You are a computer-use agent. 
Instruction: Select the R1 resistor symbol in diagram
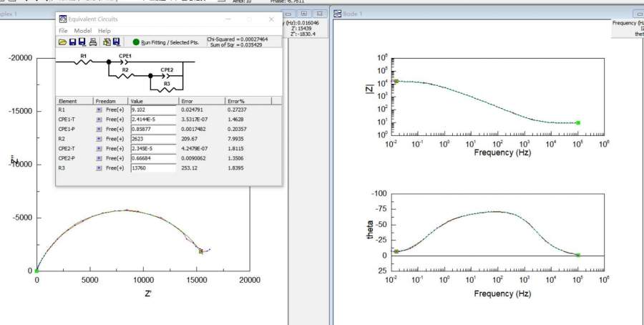coord(83,62)
